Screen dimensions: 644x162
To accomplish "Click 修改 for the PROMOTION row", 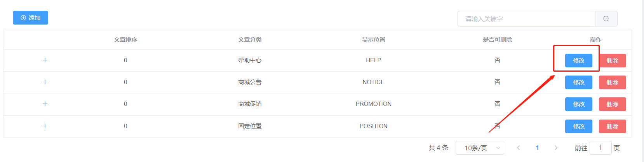I will [579, 104].
